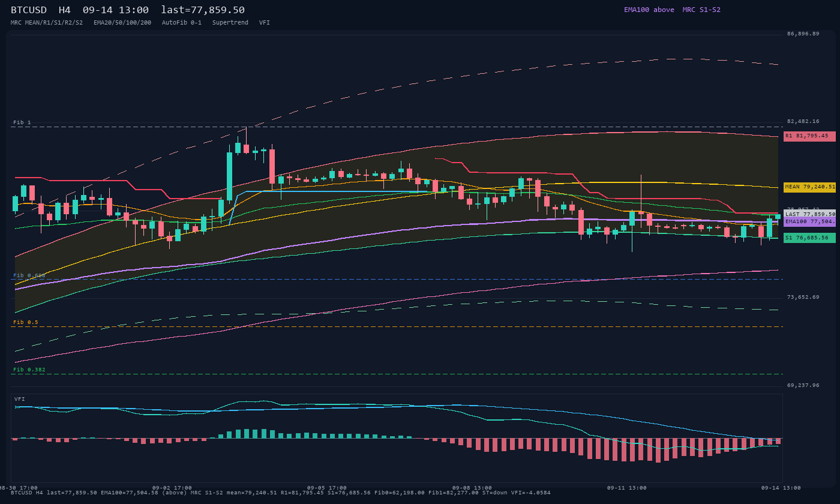This screenshot has height=504, width=840.
Task: Select the 73,652.69 price axis label
Action: click(x=803, y=297)
